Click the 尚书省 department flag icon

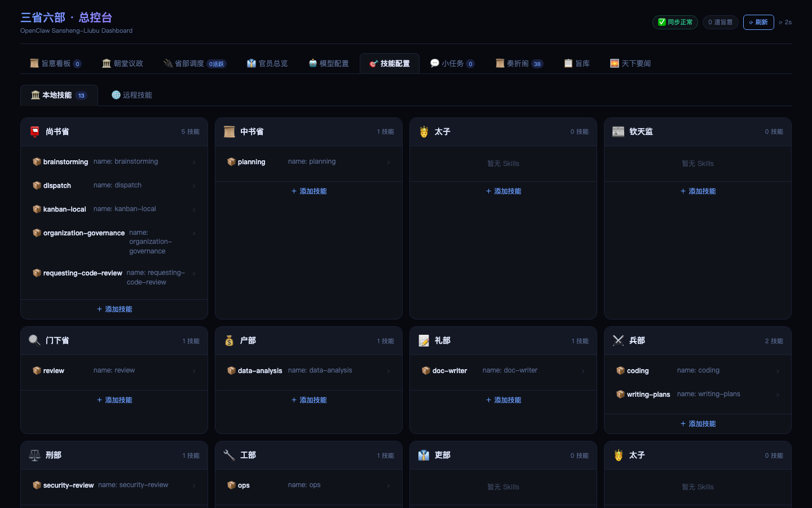[35, 132]
